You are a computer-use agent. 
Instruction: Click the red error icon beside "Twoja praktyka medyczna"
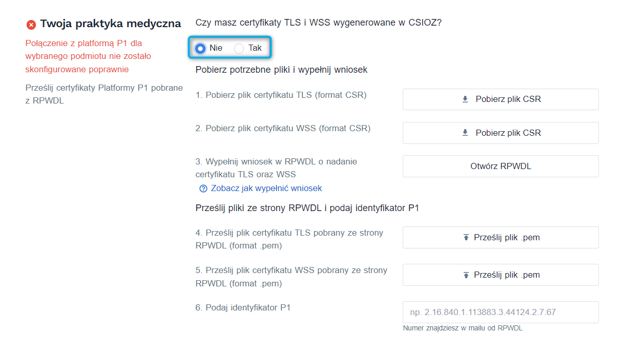point(31,24)
